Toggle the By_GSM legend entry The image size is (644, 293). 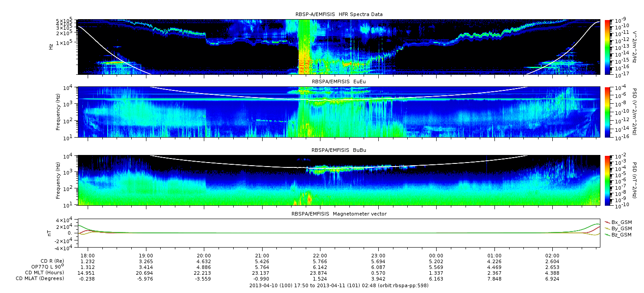pyautogui.click(x=621, y=228)
